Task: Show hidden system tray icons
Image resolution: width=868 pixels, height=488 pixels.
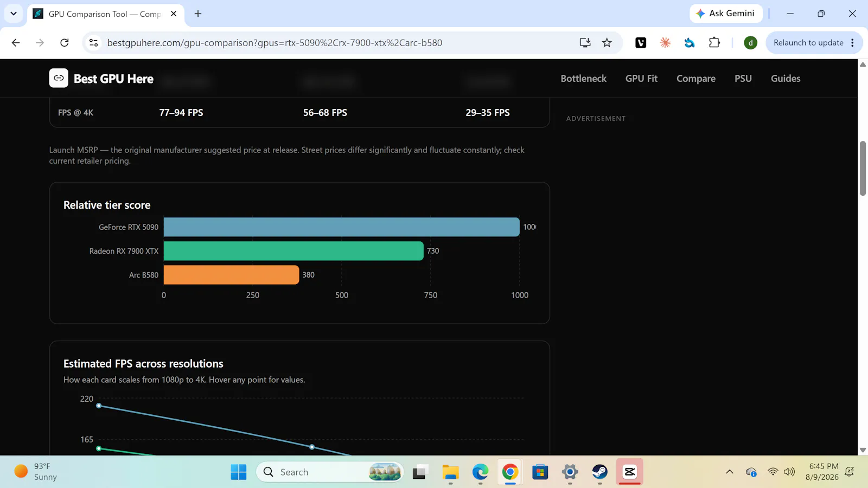Action: 730,472
